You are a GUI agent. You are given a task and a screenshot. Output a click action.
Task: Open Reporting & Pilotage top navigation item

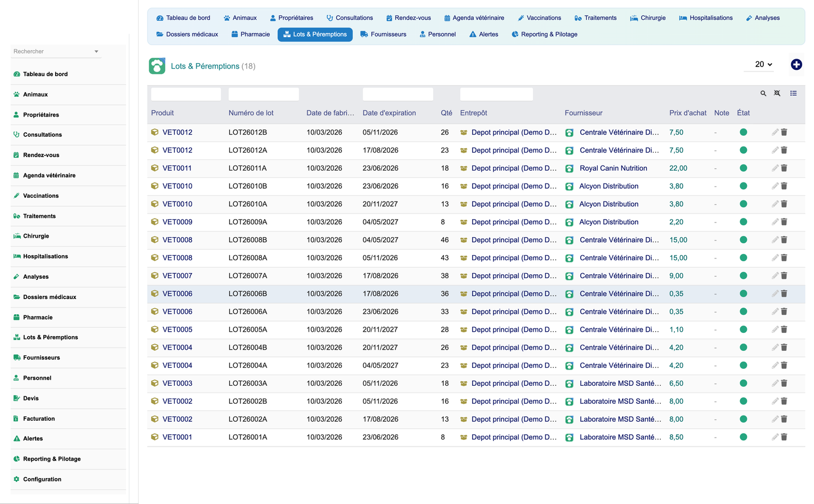pyautogui.click(x=544, y=34)
